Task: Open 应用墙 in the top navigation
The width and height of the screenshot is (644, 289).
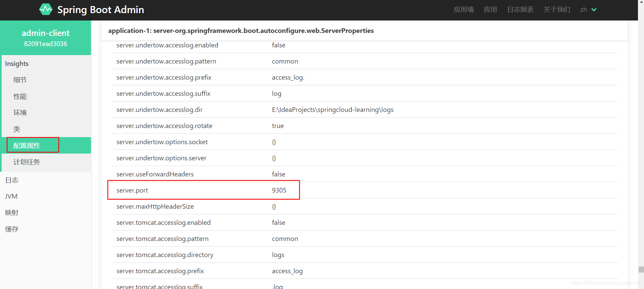Action: click(x=463, y=10)
